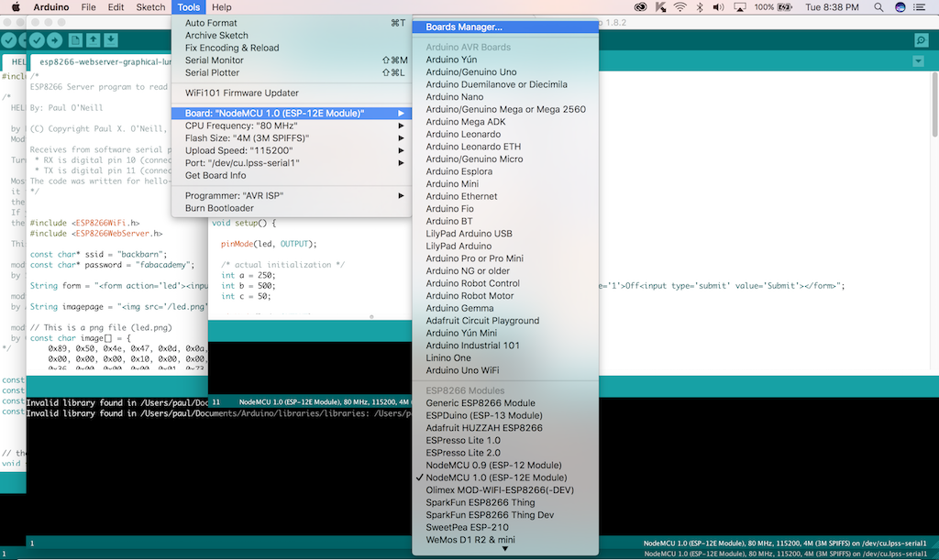Click Burn Bootloader
The width and height of the screenshot is (939, 560).
292,208
